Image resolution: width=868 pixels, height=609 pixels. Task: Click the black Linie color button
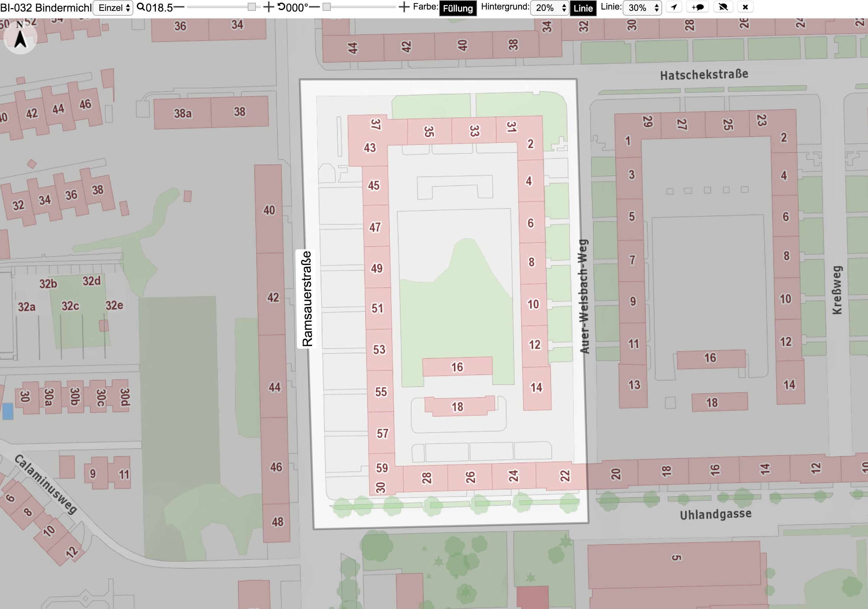pyautogui.click(x=583, y=8)
